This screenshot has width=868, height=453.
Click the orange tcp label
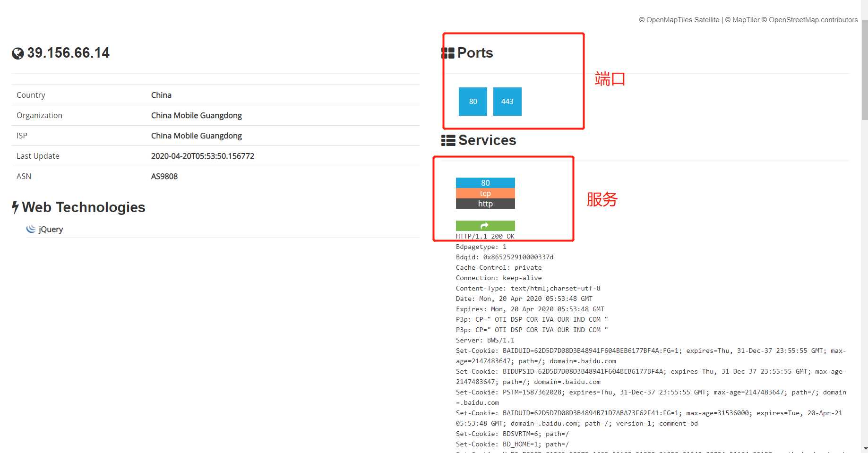coord(485,193)
